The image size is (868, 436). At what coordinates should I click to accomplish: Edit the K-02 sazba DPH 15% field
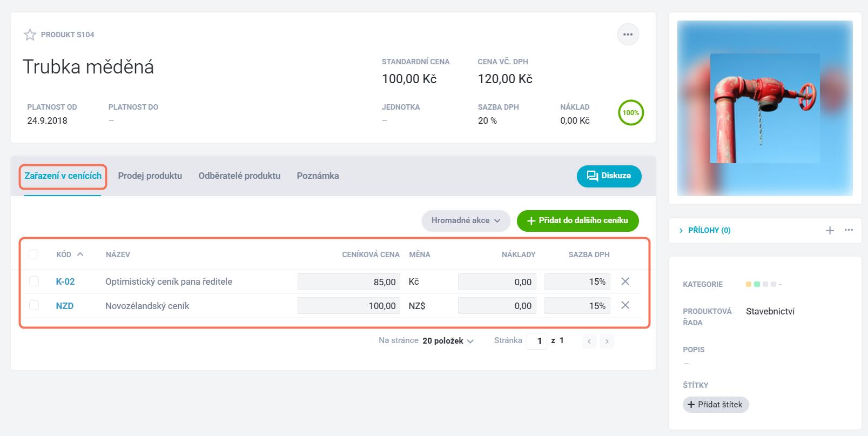point(577,282)
